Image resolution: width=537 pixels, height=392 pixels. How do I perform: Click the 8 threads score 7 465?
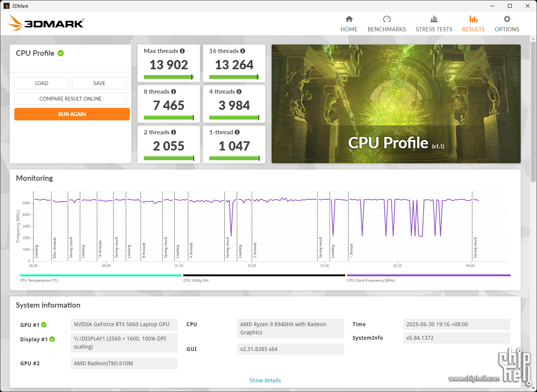click(169, 105)
